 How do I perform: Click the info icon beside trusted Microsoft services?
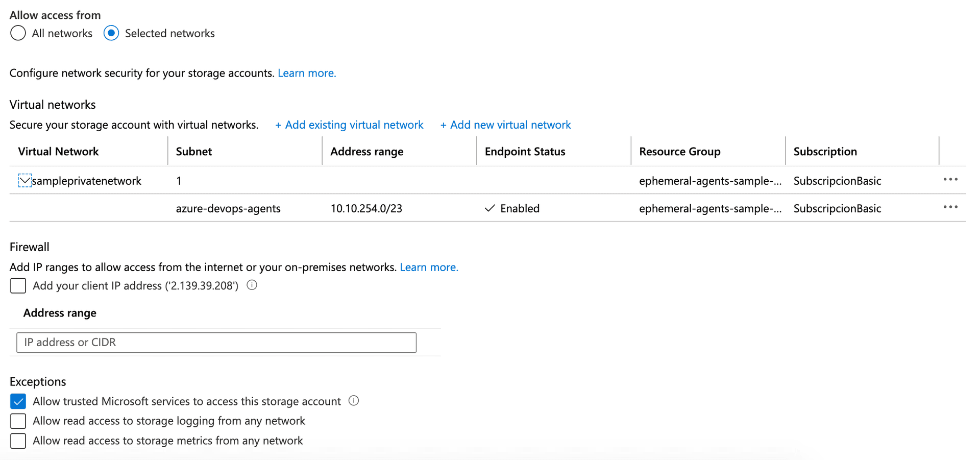[x=353, y=401]
